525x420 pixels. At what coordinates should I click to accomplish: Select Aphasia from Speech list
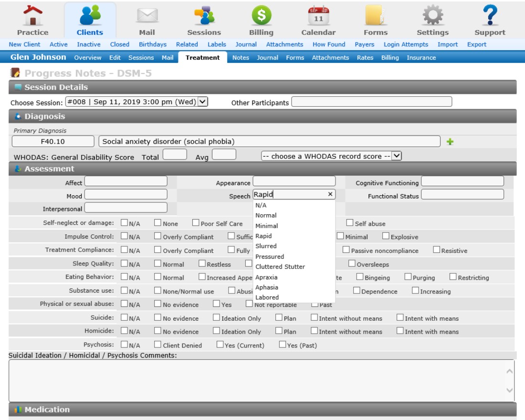266,287
